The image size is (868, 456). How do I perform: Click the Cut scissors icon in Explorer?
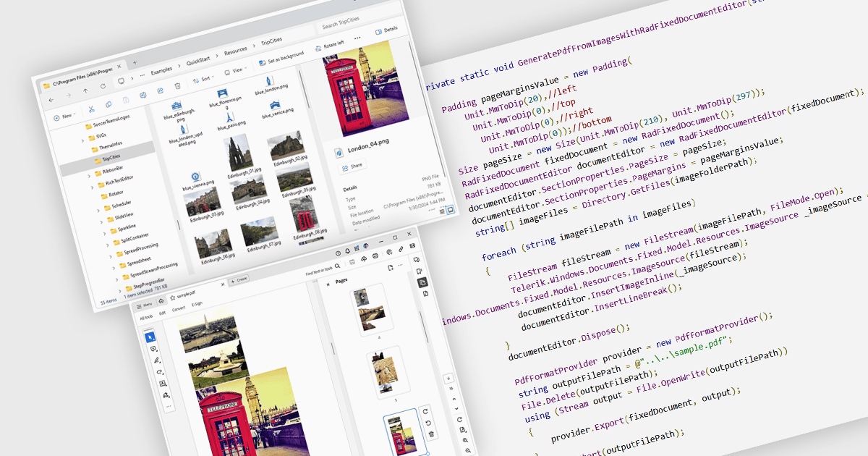tap(92, 109)
